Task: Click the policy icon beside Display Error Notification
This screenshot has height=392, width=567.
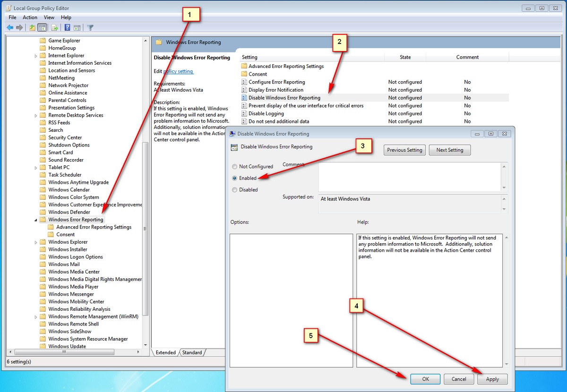Action: 244,90
